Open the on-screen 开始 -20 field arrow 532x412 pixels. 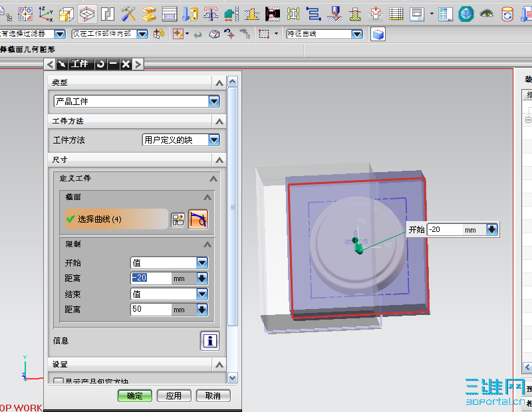coord(492,229)
